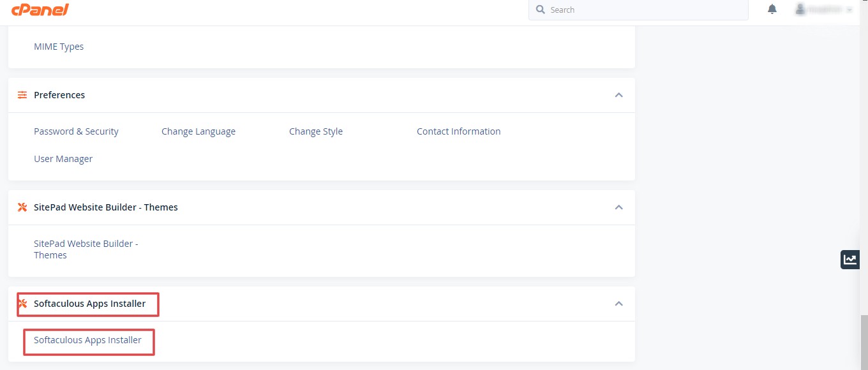
Task: Open Change Language
Action: point(198,131)
